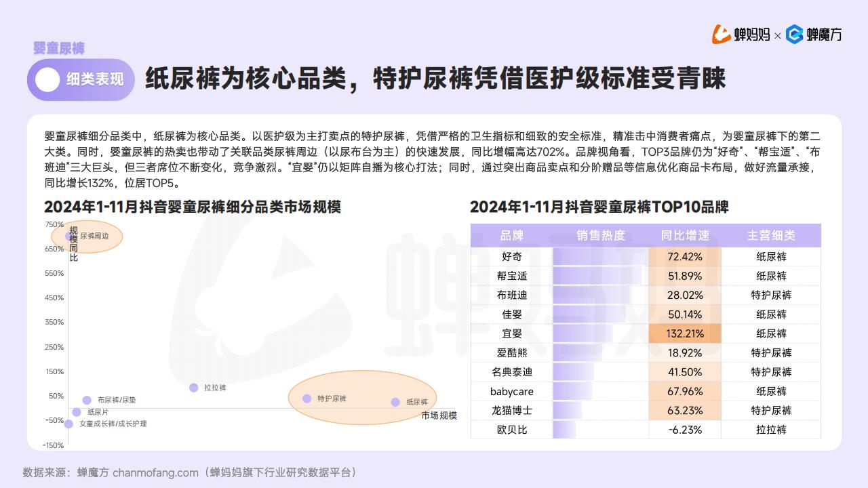Click the -150% y-axis label

54,445
